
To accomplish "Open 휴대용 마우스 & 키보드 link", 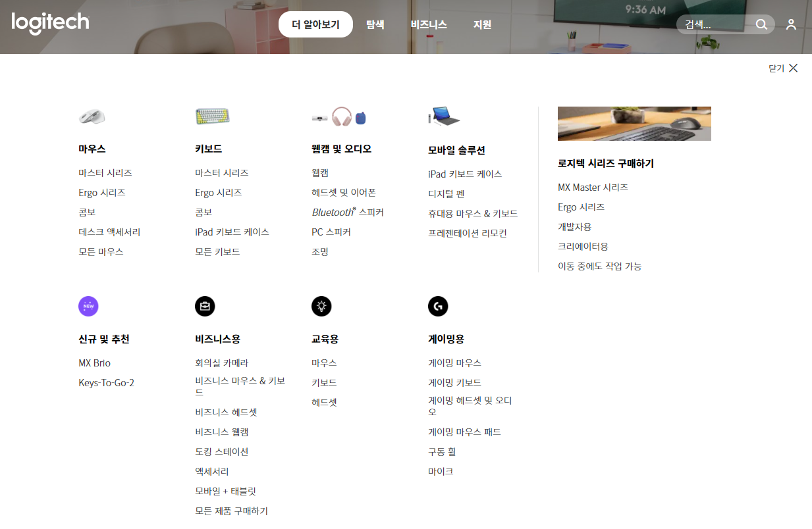I will coord(473,213).
